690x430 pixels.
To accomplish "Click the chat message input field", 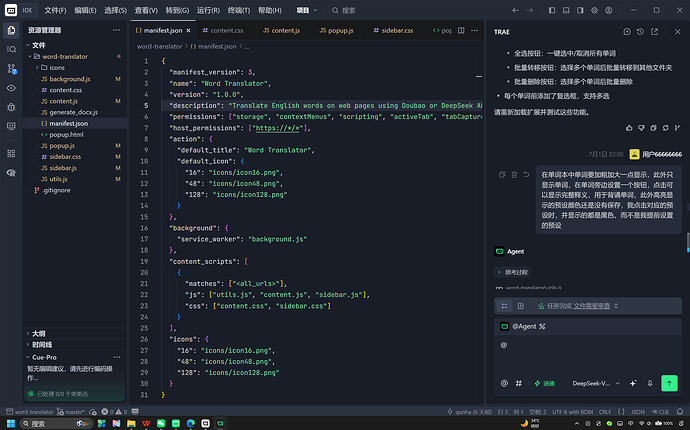I will [587, 354].
